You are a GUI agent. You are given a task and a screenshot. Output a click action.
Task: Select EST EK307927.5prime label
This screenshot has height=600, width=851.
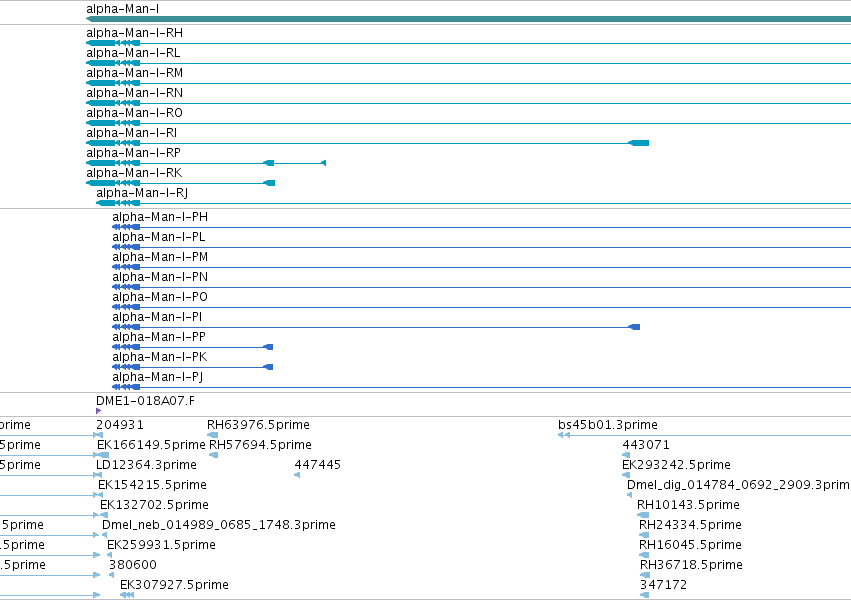174,586
